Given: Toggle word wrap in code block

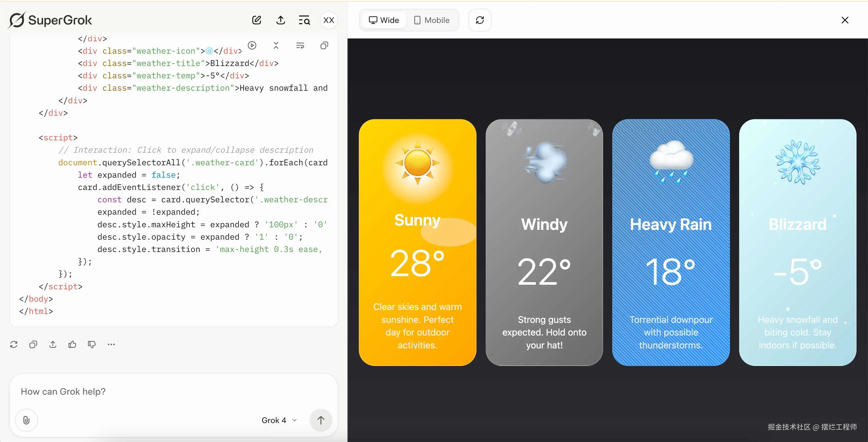Looking at the screenshot, I should tap(300, 45).
